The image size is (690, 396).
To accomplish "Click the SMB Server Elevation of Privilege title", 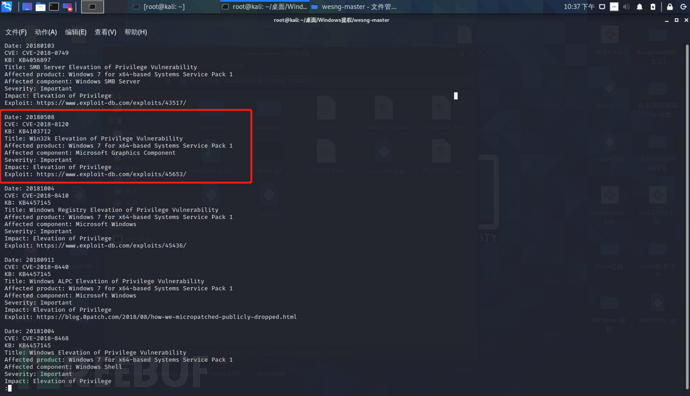I will click(x=101, y=67).
